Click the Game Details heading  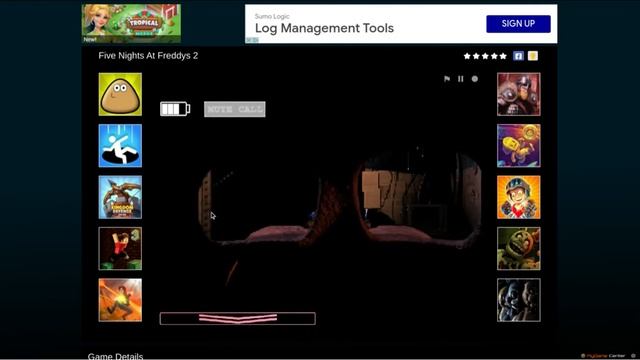[x=116, y=356]
